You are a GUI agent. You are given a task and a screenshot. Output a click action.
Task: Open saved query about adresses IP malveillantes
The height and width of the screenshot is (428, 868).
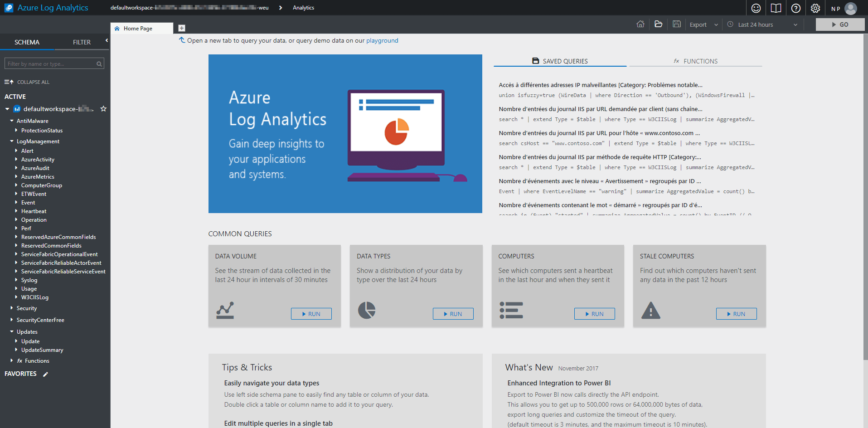click(601, 85)
